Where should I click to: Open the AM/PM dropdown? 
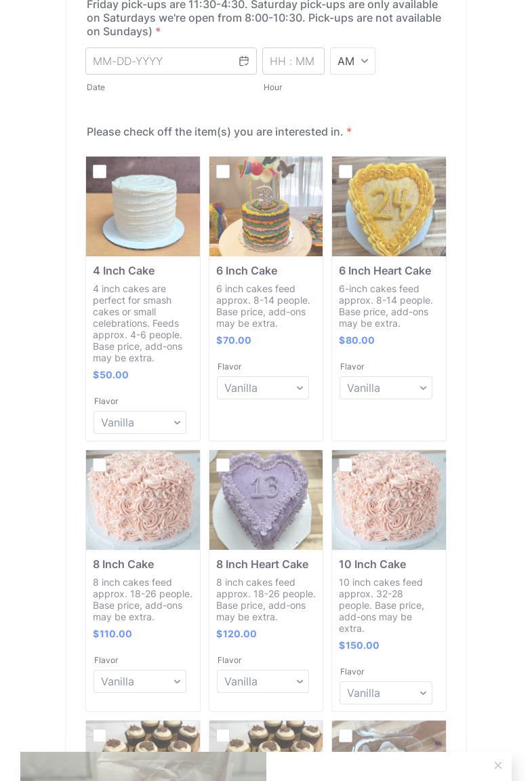tap(352, 61)
